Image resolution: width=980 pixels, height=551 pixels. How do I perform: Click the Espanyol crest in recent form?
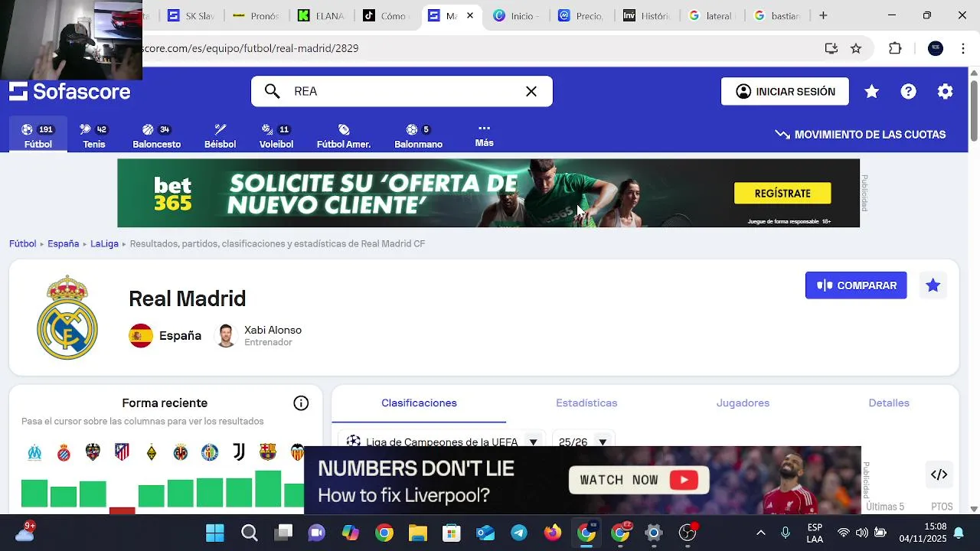(64, 452)
